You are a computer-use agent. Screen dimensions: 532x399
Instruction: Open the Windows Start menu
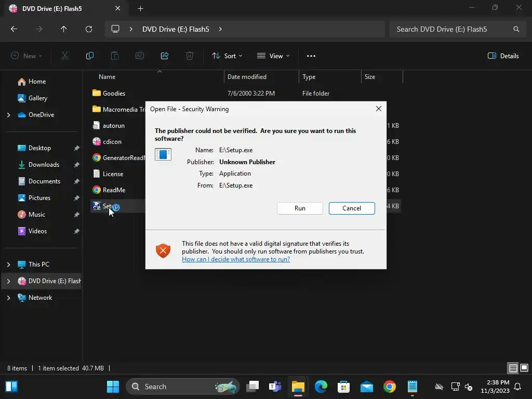[x=113, y=387]
